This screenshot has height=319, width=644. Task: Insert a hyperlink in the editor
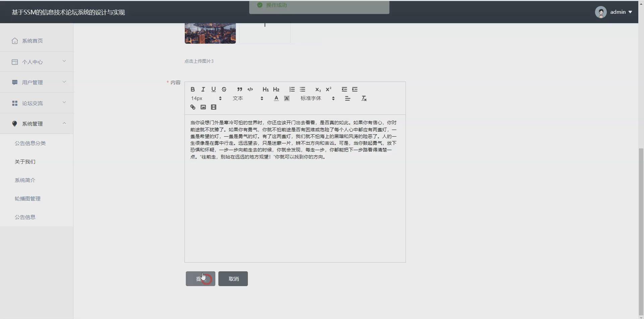[x=193, y=107]
